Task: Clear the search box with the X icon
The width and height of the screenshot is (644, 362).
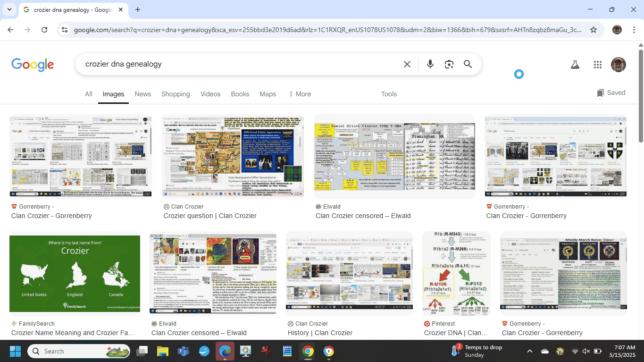Action: 407,64
